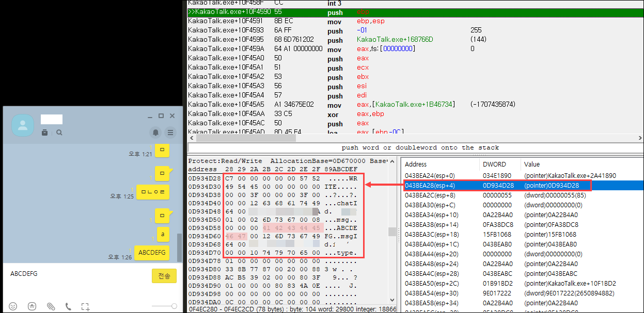Select stack row 043BEA54(esp+30)
Image resolution: width=644 pixels, height=313 pixels.
(523, 293)
